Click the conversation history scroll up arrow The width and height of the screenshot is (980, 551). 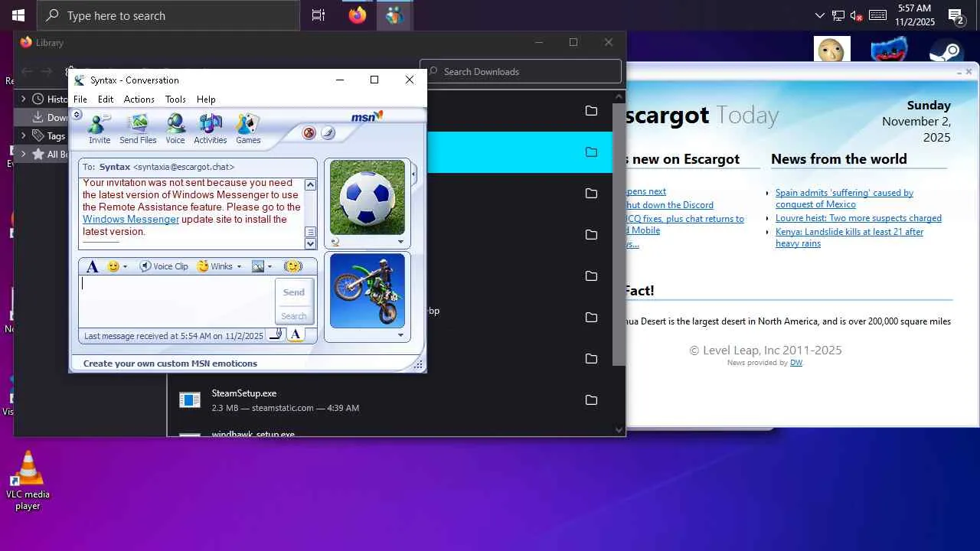(310, 184)
